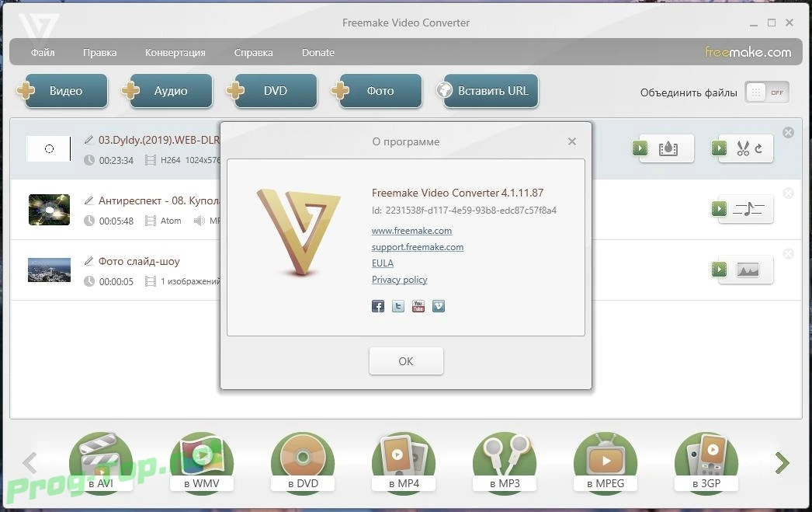Viewport: 812px width, 512px height.
Task: Open the Конвертация menu
Action: click(175, 52)
